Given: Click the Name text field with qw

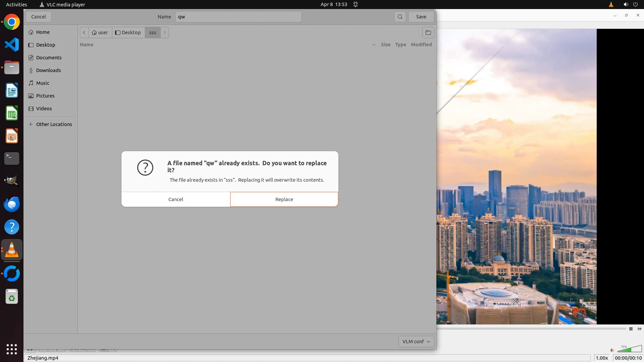Looking at the screenshot, I should [238, 17].
